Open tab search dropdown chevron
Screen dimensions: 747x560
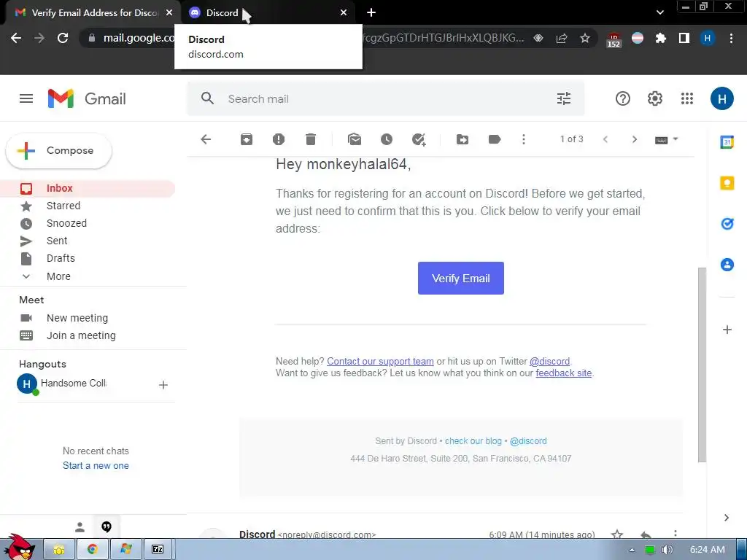point(659,12)
